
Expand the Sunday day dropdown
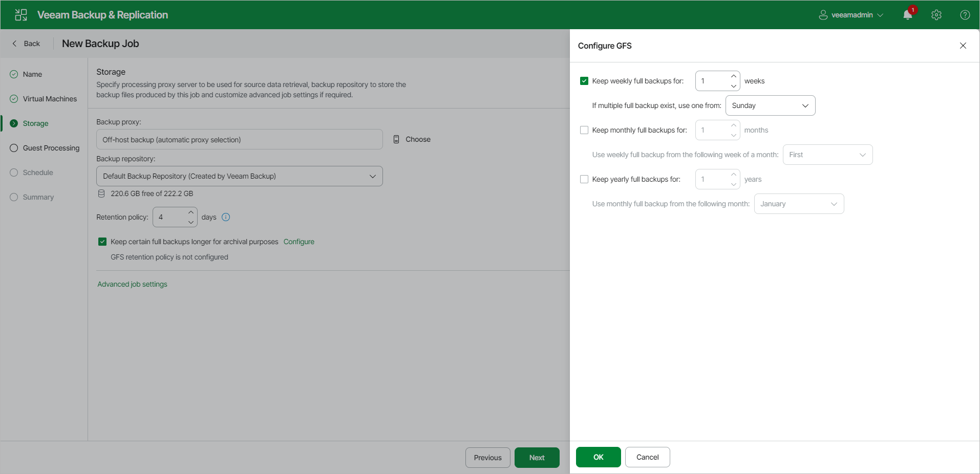point(771,105)
